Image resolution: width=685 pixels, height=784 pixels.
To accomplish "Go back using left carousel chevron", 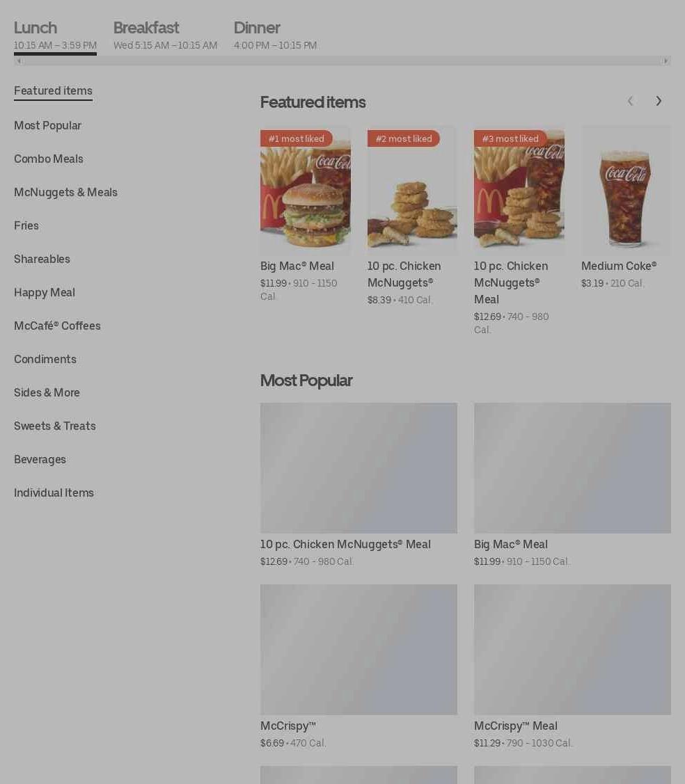I will click(x=631, y=102).
